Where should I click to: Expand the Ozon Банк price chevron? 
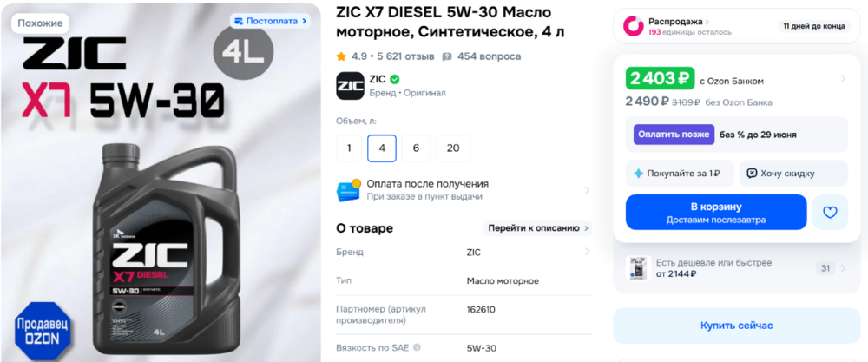[x=843, y=79]
